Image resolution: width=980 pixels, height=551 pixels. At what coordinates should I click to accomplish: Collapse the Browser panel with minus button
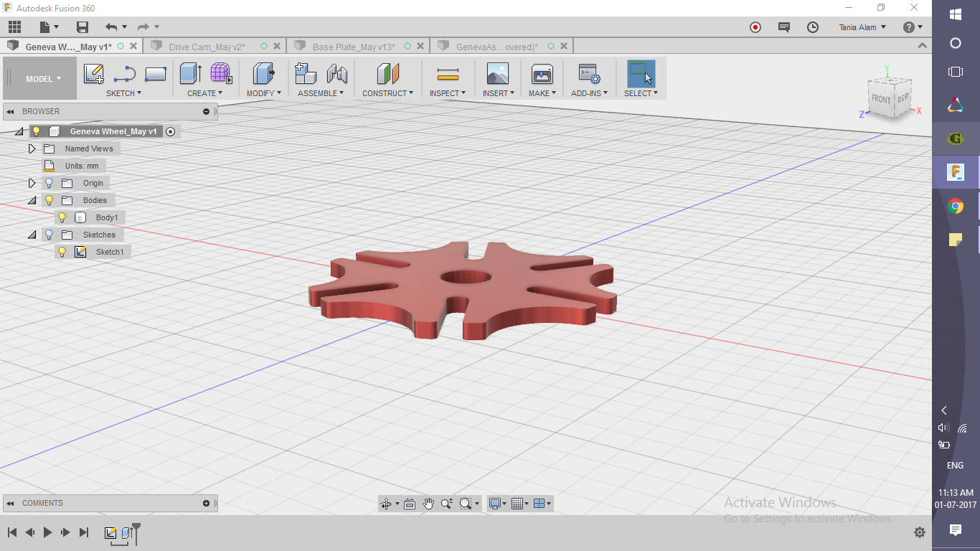[x=207, y=111]
